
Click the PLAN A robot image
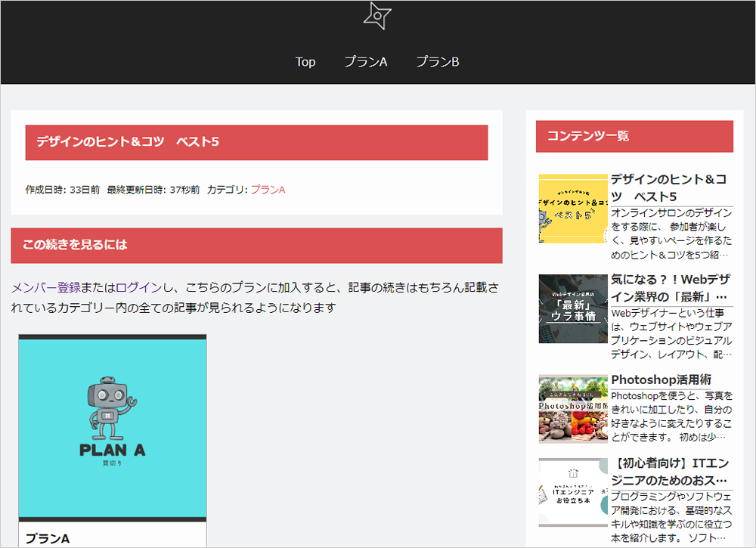(x=113, y=427)
